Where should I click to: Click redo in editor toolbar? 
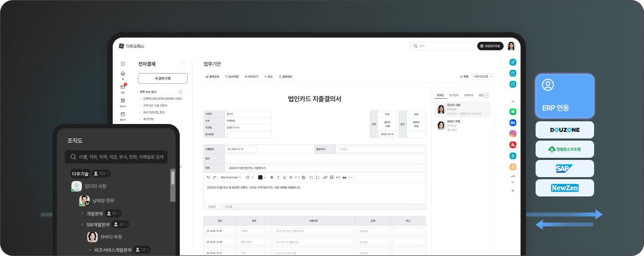215,177
